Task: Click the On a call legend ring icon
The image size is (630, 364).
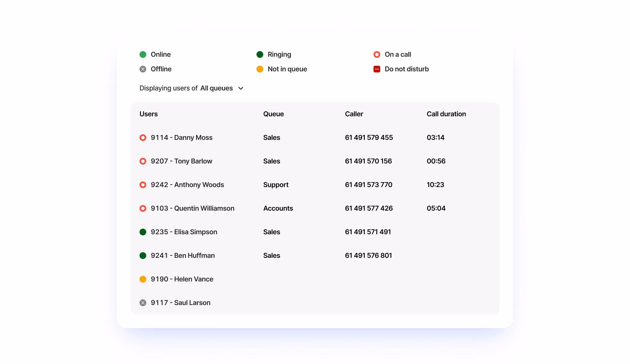Action: point(377,54)
